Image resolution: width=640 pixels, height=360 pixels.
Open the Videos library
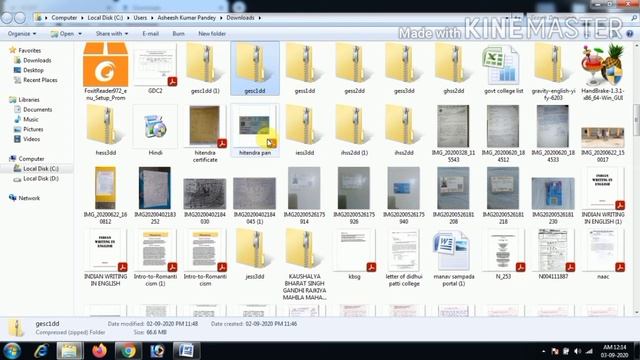pos(31,139)
